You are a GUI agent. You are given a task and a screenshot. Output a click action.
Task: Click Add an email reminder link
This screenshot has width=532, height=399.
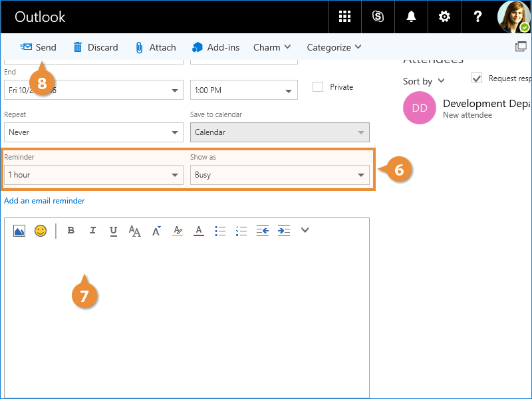(45, 201)
